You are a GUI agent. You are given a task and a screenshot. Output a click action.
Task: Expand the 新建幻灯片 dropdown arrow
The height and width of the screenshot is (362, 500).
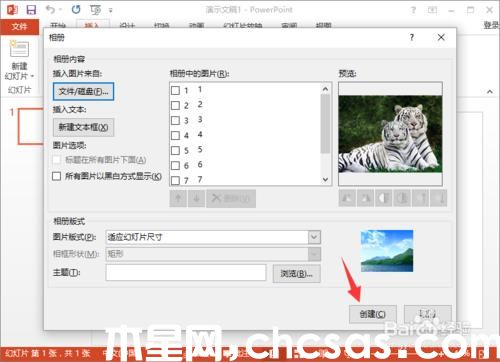[x=32, y=76]
